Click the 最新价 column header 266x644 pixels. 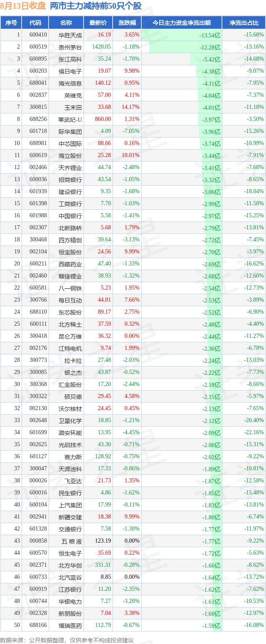(98, 23)
